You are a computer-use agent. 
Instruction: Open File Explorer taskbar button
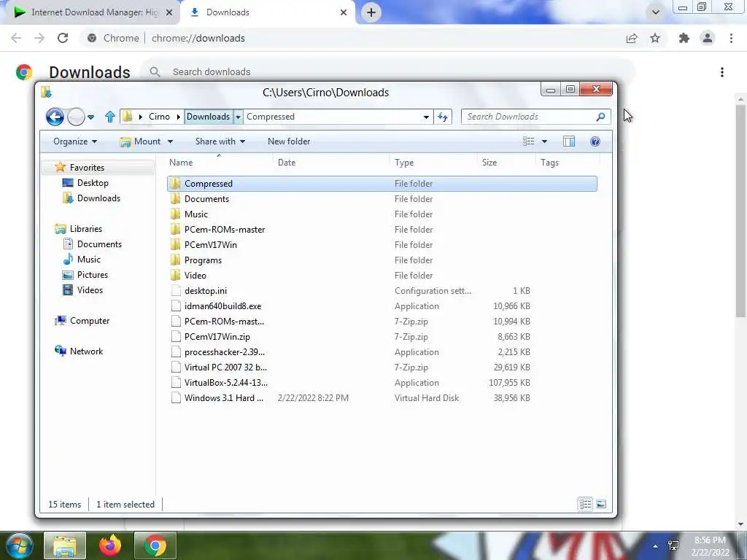point(65,545)
